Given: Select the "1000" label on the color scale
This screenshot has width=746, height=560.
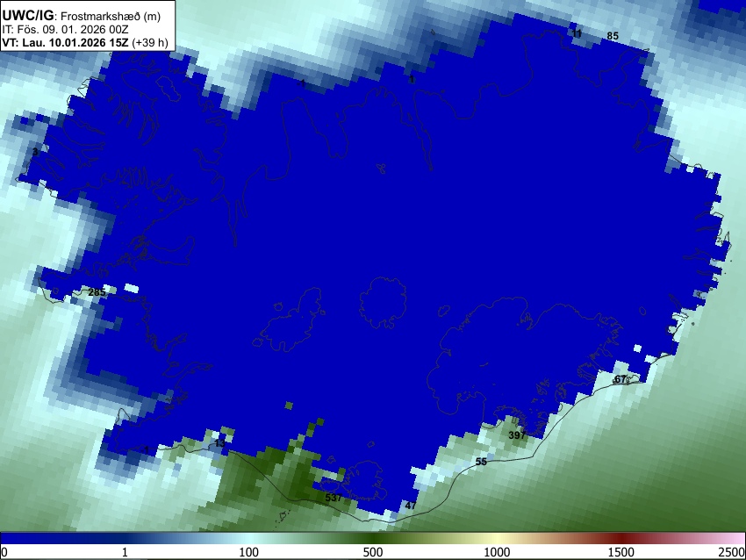Looking at the screenshot, I should [497, 552].
